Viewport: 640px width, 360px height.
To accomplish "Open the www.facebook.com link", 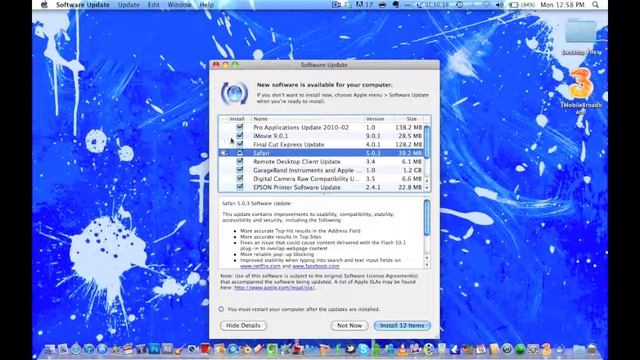I will (316, 266).
